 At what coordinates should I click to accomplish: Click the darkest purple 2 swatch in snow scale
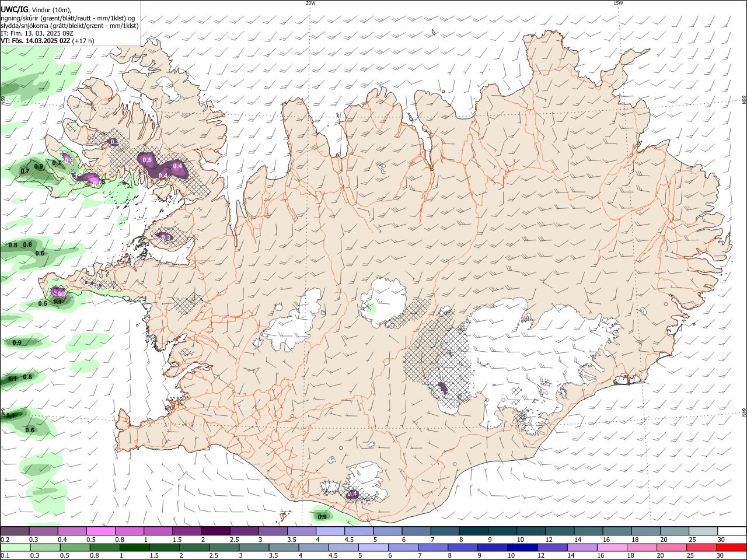(x=215, y=531)
